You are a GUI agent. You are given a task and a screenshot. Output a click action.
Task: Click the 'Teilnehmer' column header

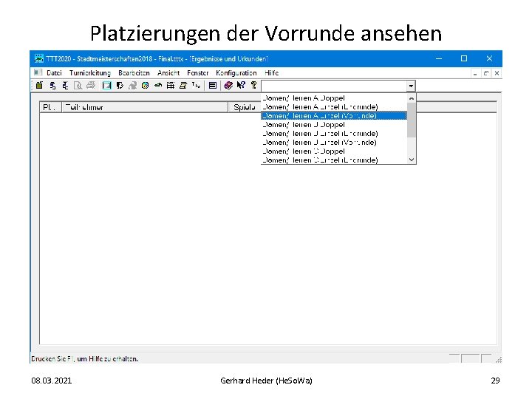[145, 107]
